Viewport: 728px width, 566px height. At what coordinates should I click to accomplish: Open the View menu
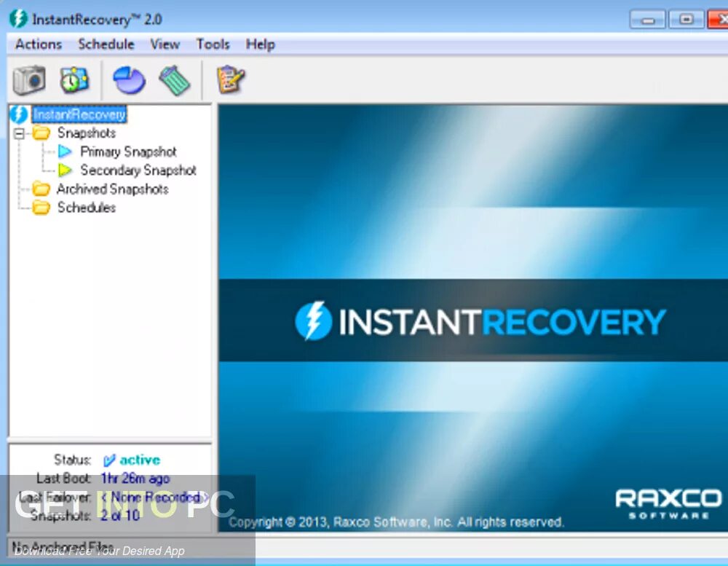(165, 44)
